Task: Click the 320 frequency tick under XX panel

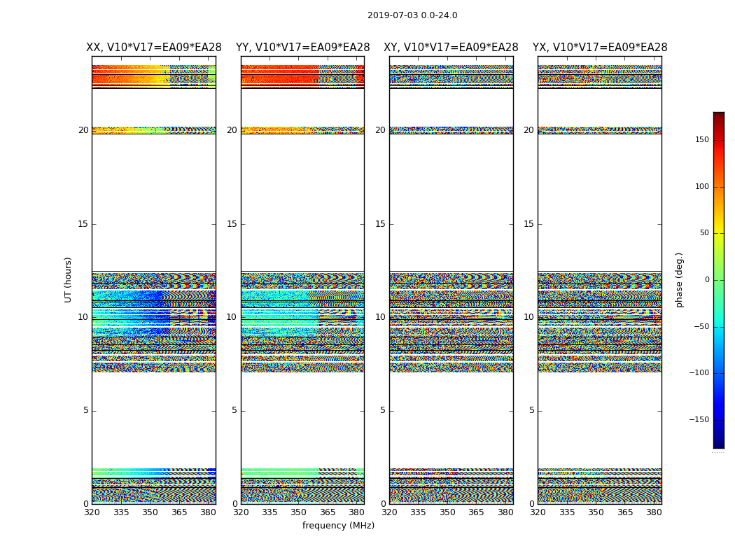Action: click(92, 512)
